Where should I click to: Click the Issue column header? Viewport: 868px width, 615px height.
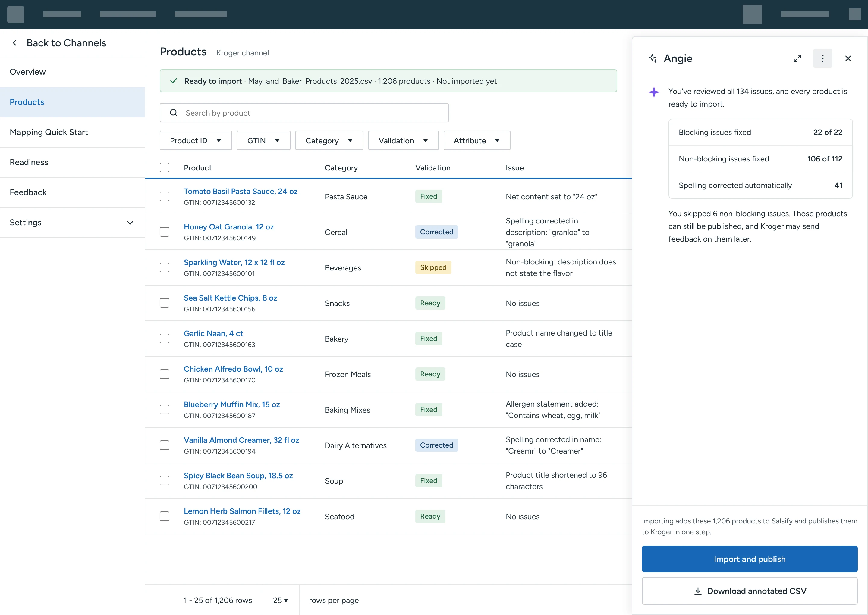514,168
